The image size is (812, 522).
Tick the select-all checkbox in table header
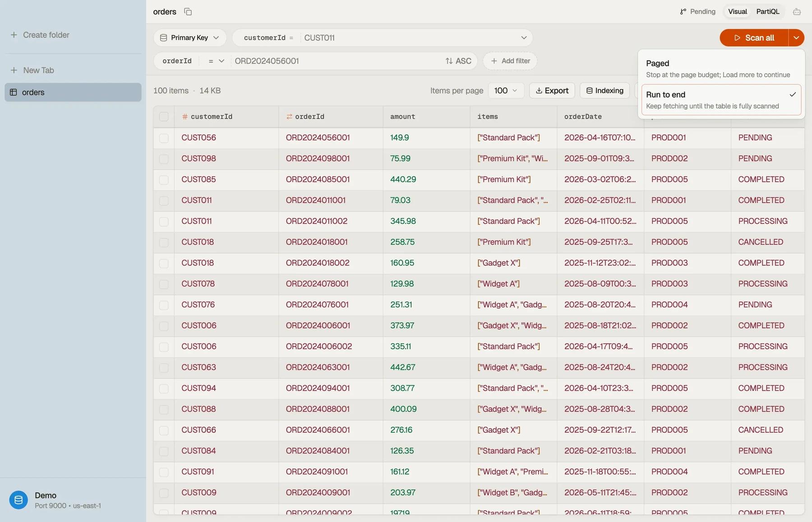point(164,117)
